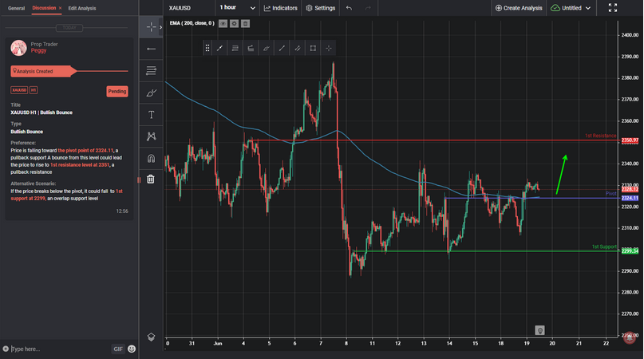The width and height of the screenshot is (644, 359).
Task: Switch to the General tab
Action: tap(17, 8)
